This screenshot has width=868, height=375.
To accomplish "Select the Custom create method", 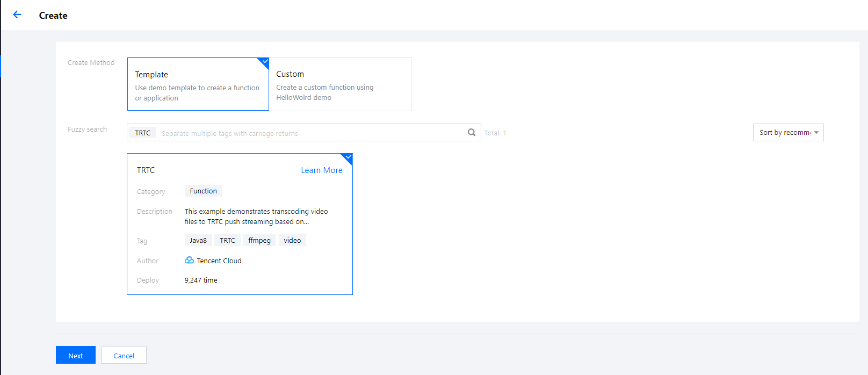I will [x=340, y=84].
